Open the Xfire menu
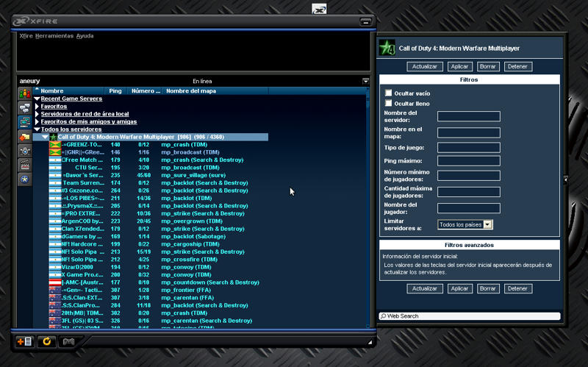Image resolution: width=588 pixels, height=367 pixels. click(x=26, y=35)
